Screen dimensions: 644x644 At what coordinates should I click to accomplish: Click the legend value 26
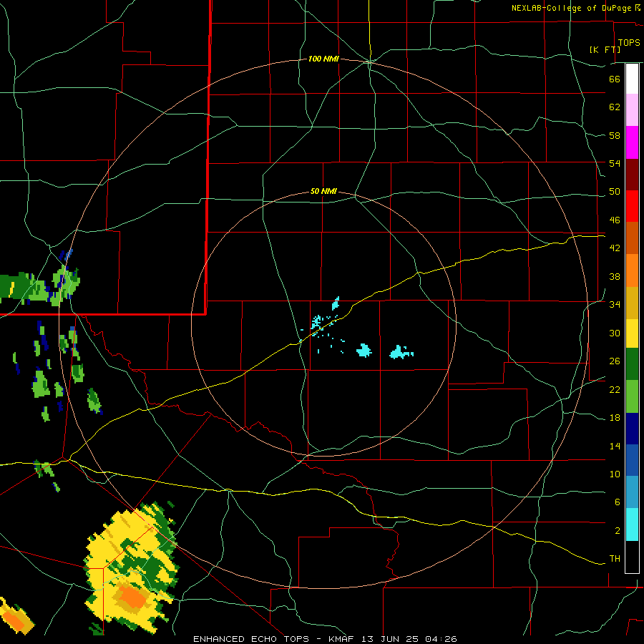[x=615, y=361]
